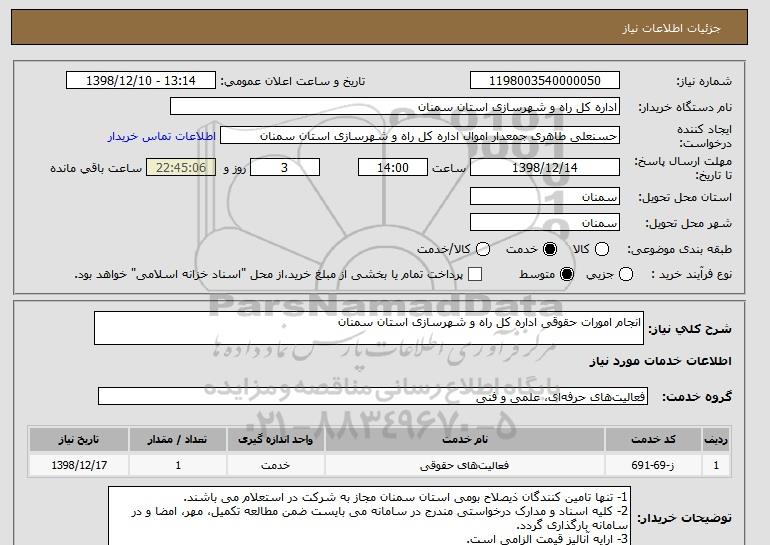Click the remaining days field showing 3
Image resolution: width=770 pixels, height=545 pixels.
[285, 167]
